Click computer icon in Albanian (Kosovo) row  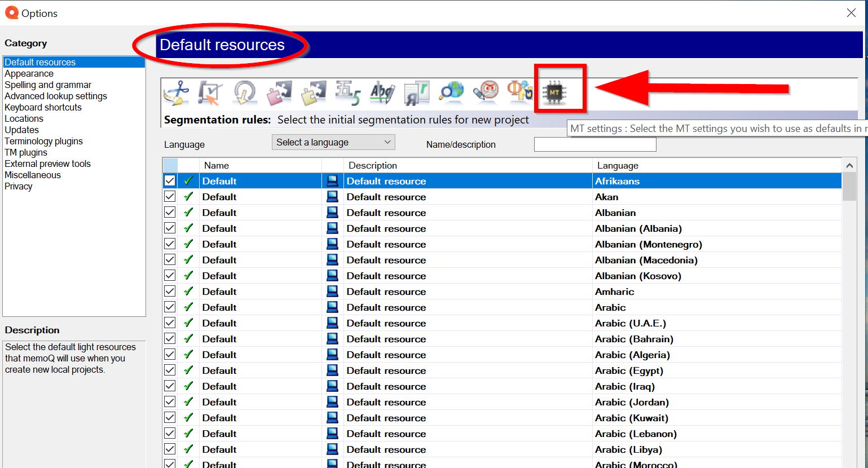(x=333, y=276)
